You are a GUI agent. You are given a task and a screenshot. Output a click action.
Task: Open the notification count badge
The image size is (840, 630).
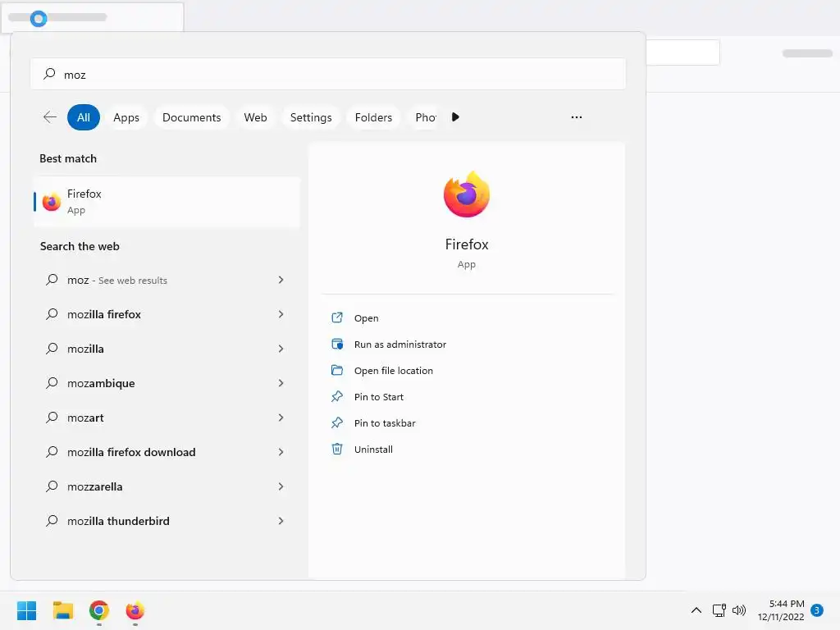point(817,610)
